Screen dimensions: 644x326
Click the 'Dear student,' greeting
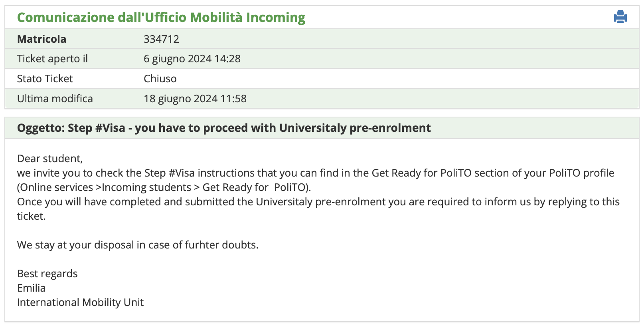click(x=50, y=159)
